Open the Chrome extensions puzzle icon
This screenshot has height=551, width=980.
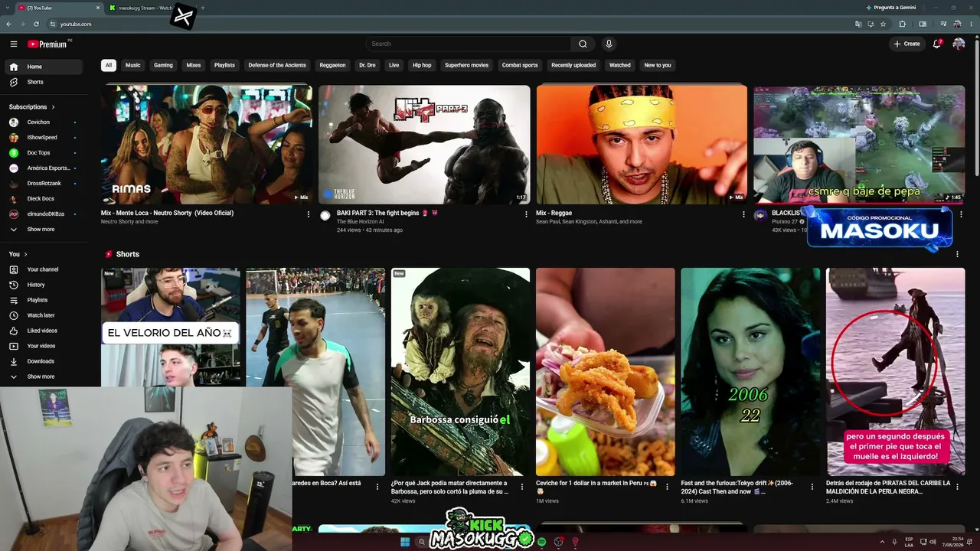903,24
